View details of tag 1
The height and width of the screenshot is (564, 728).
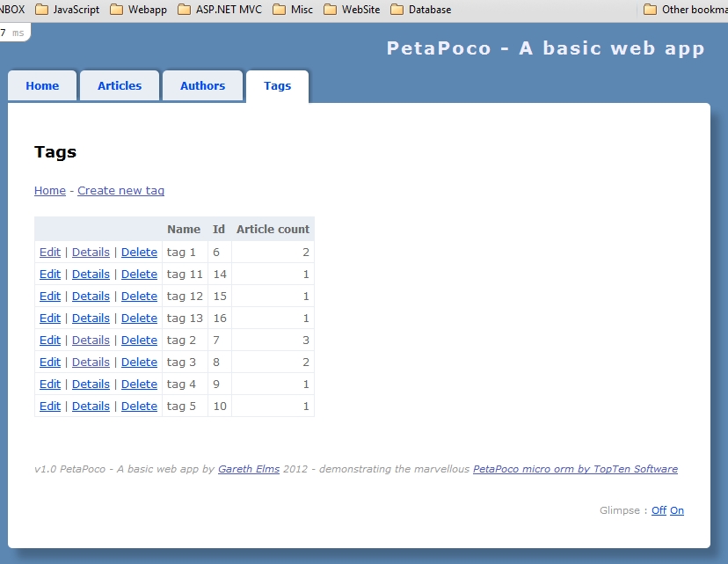click(x=91, y=253)
